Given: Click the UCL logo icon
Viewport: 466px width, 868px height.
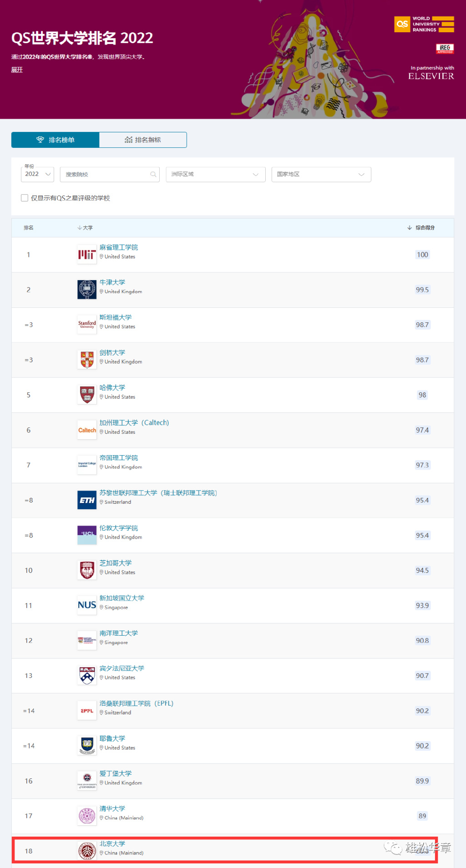Looking at the screenshot, I should (86, 535).
